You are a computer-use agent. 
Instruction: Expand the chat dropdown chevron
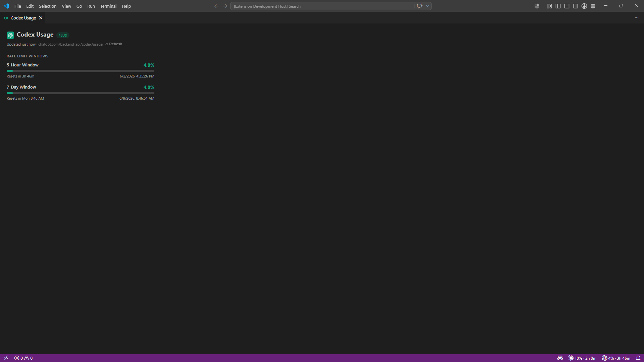click(x=428, y=6)
